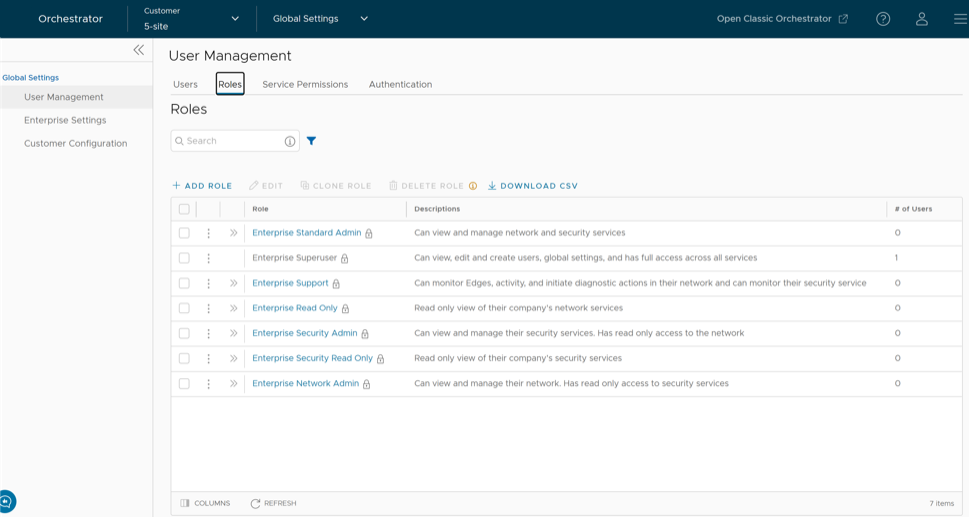969x517 pixels.
Task: Click the Add Role button
Action: click(202, 186)
